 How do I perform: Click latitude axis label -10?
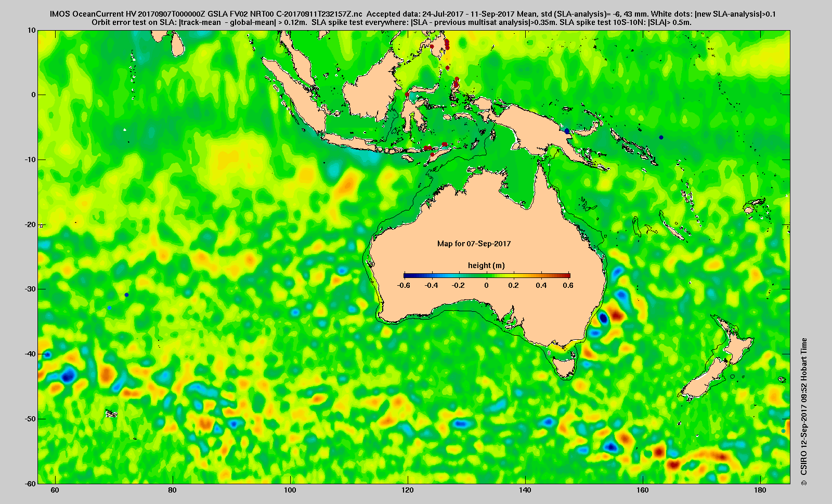[x=31, y=160]
